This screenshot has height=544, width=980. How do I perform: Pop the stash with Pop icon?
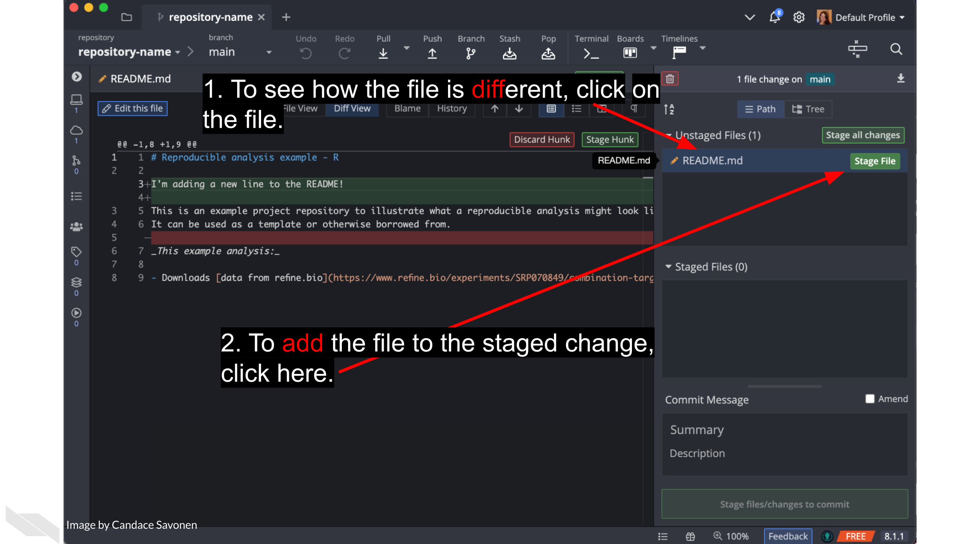point(548,53)
